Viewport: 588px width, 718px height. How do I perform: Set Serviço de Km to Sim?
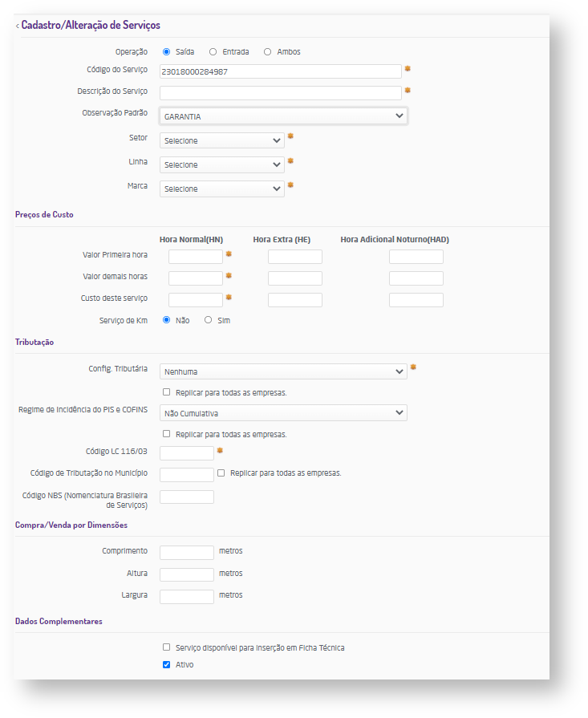click(x=208, y=320)
